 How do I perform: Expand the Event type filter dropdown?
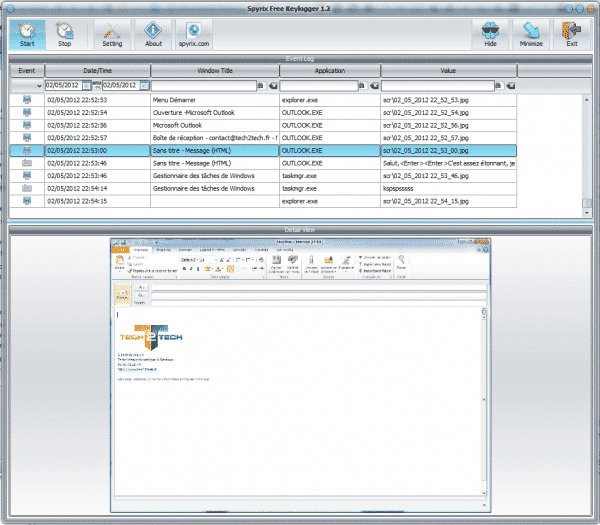(39, 86)
